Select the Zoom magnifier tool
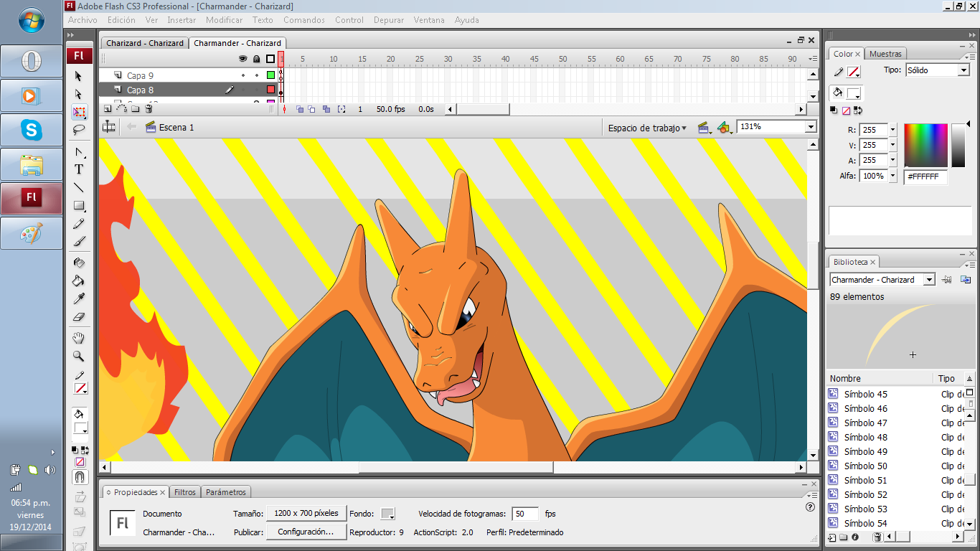The image size is (980, 551). (79, 357)
